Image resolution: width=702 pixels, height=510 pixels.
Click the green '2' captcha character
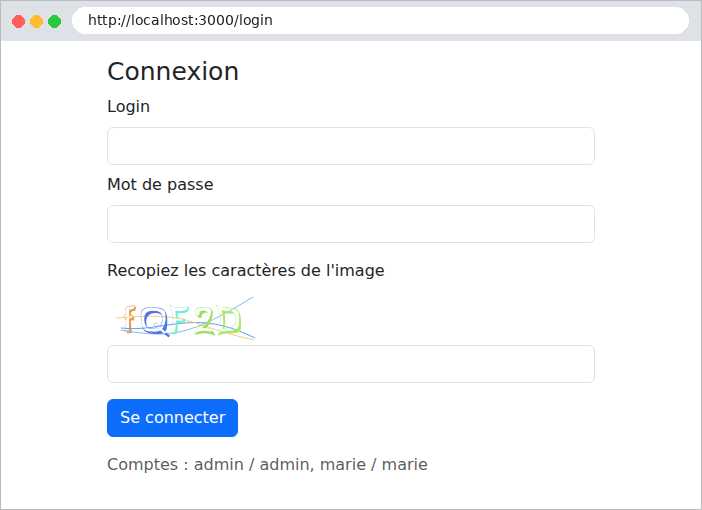pos(205,321)
